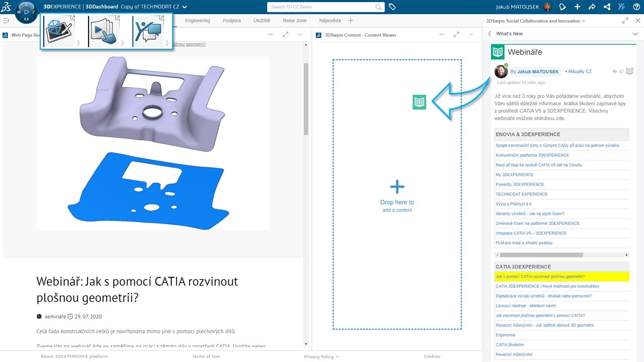This screenshot has width=644, height=362.
Task: Click the sheet metal part image
Action: pos(153,143)
